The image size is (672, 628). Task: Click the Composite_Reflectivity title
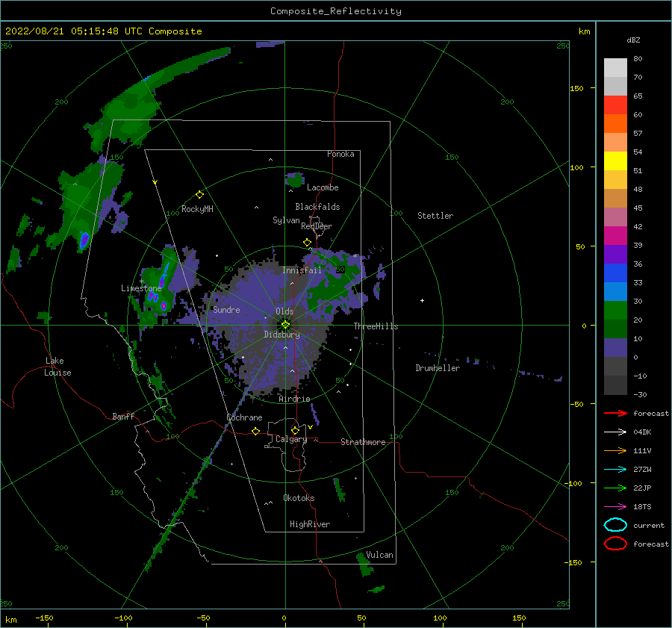(336, 11)
